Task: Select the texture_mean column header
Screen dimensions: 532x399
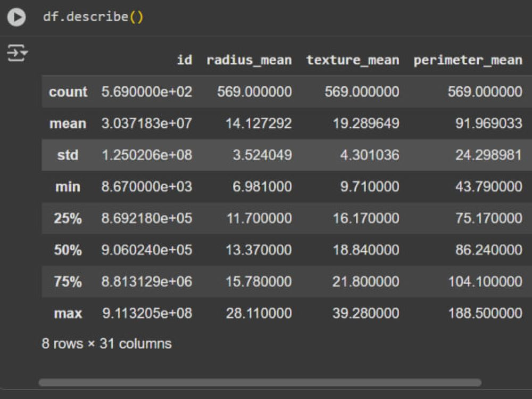Action: (x=353, y=60)
